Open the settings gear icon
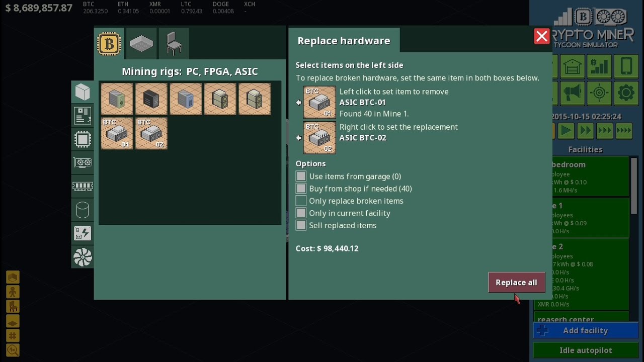Viewport: 644px width, 362px height. [626, 93]
